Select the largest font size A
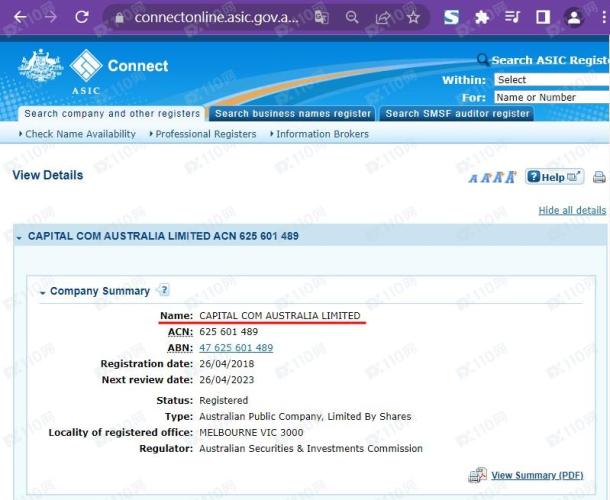 coord(511,177)
